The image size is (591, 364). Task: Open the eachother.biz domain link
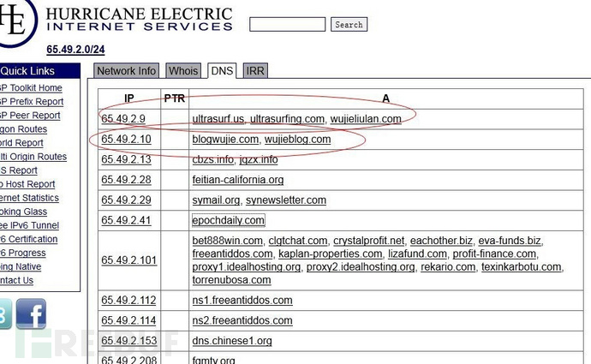(x=441, y=241)
